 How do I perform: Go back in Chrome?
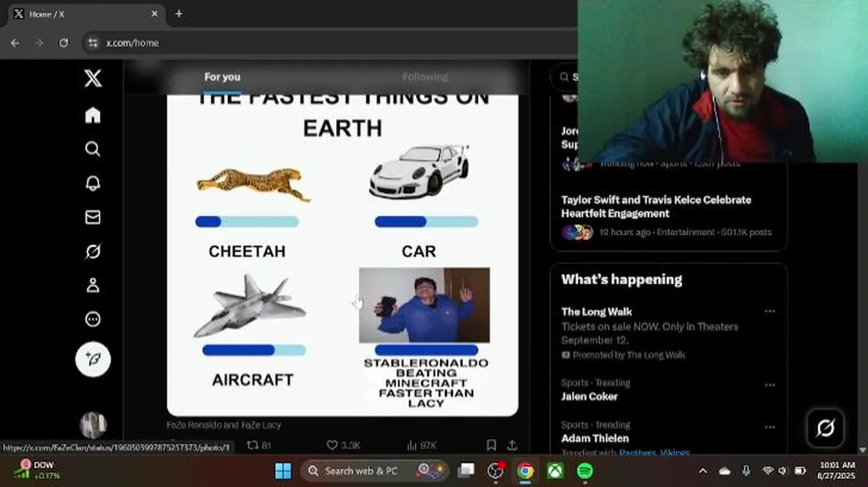pos(15,43)
